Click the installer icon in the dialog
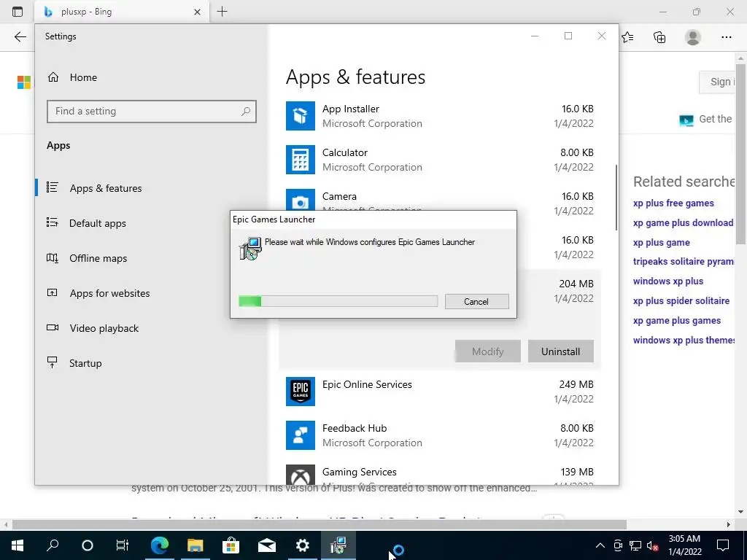This screenshot has height=560, width=747. pos(250,248)
